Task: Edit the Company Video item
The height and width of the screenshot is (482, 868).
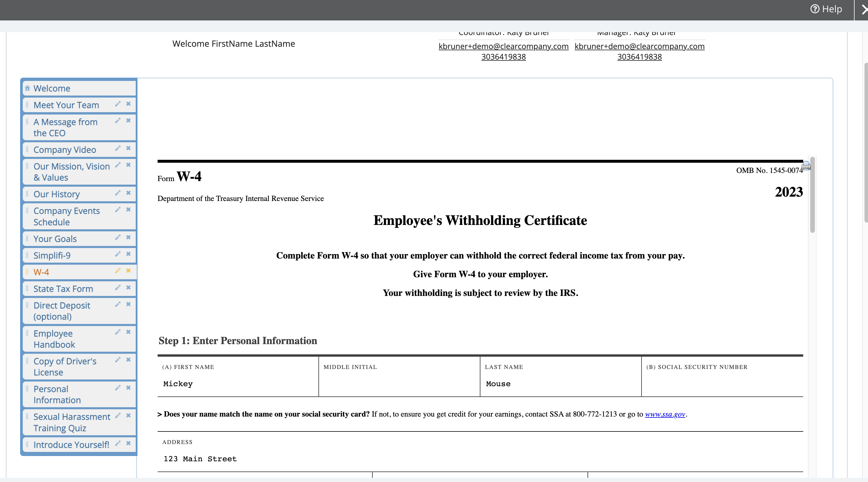Action: [118, 148]
